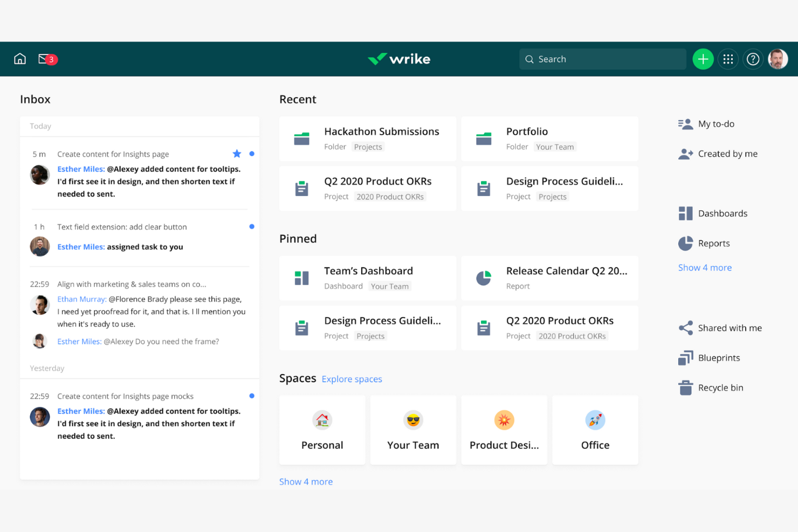Click the Explore spaces link

(x=352, y=379)
